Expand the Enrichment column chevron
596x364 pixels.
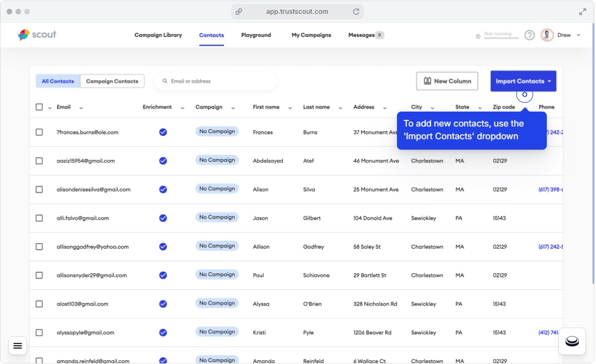[x=182, y=108]
